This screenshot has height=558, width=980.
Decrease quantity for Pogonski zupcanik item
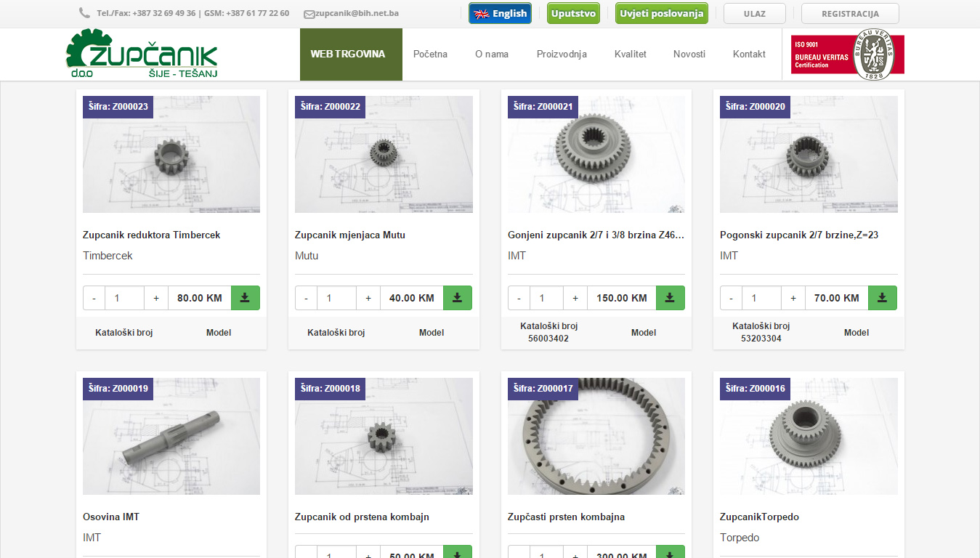[x=731, y=298]
